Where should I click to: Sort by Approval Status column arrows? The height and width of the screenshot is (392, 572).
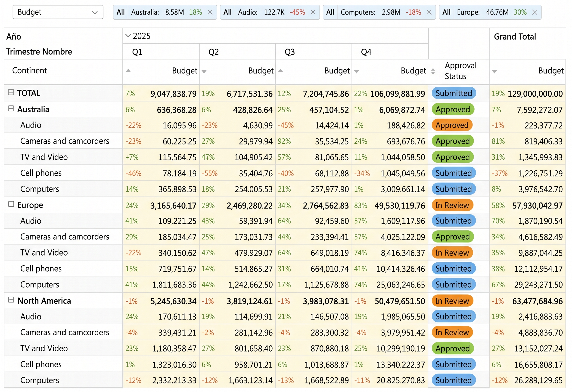[433, 71]
